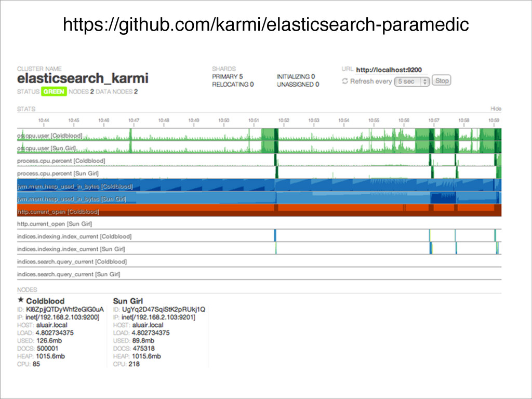Select jvm.mem.heap_used_in_bytes [Sun Girl] chart row
532x399 pixels.
259,198
